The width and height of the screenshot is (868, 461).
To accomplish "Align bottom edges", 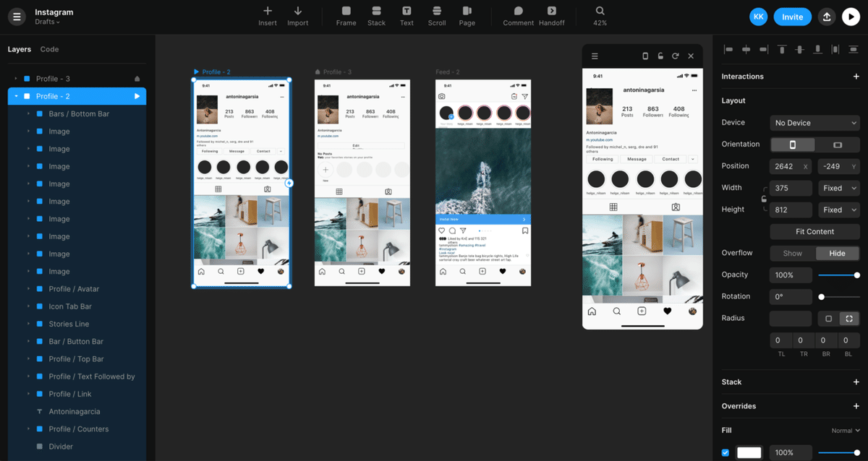I will click(x=817, y=49).
